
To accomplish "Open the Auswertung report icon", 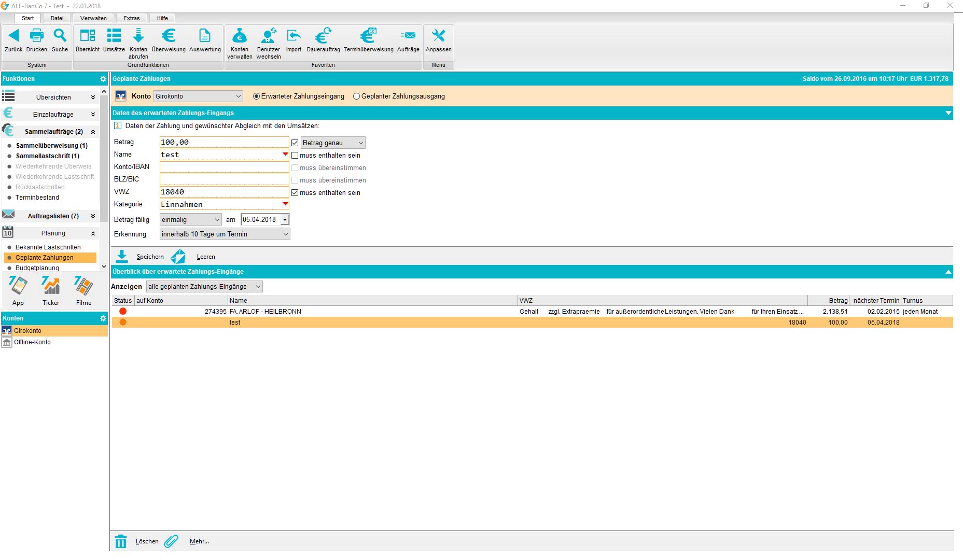I will click(205, 36).
